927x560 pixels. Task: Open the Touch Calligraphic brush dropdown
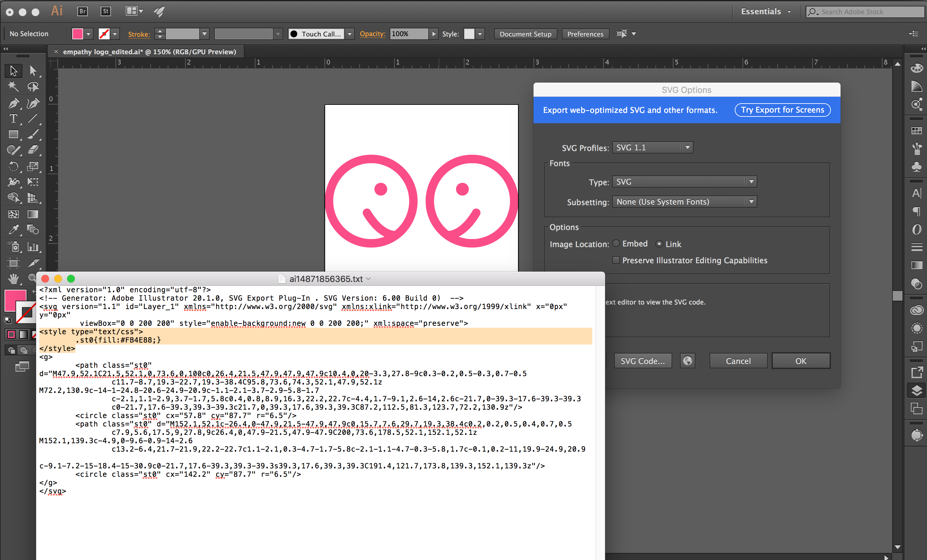350,34
